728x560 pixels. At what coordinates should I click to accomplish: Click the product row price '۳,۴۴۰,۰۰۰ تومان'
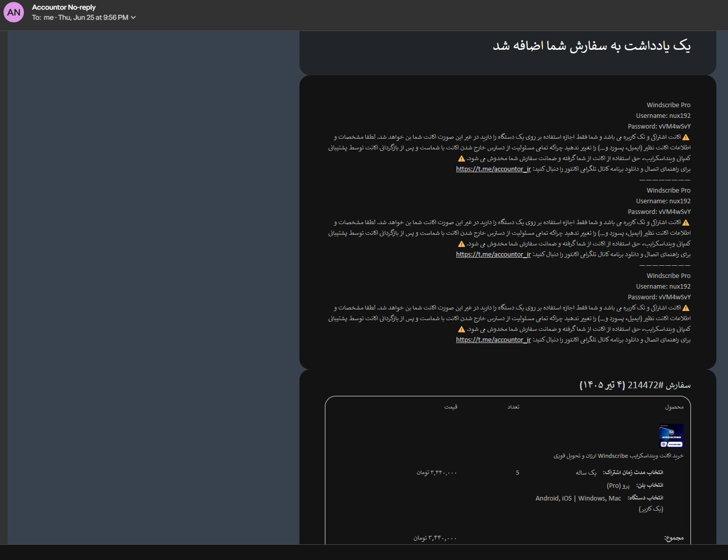[437, 473]
